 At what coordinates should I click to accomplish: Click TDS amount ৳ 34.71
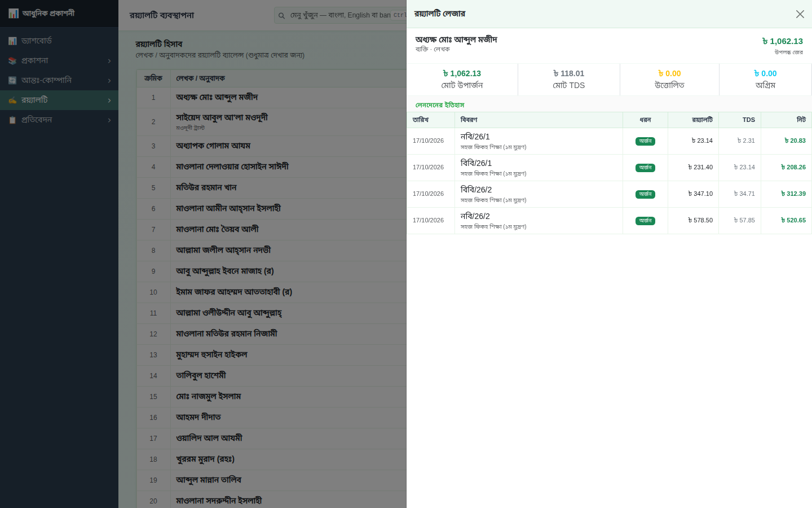point(744,194)
